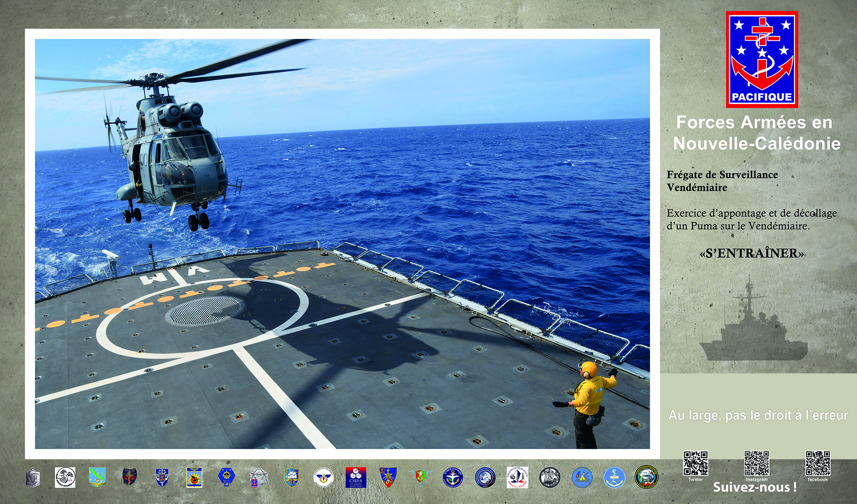Click the CIRFA Les Armées Recrutent logo

(356, 477)
